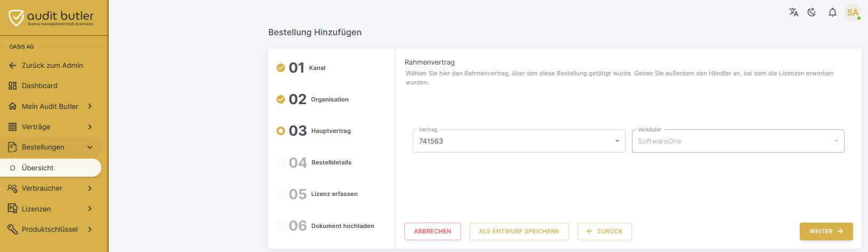Open the Vertrag dropdown showing 741563
Screen dimensions: 868x252
519,141
